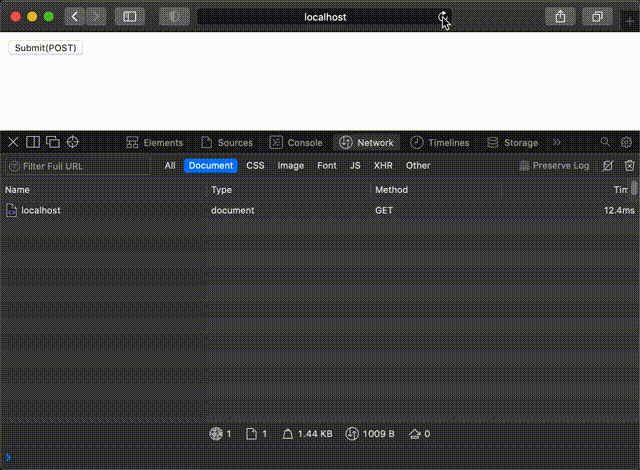
Task: Click the 12.4ms time value
Action: coord(619,211)
